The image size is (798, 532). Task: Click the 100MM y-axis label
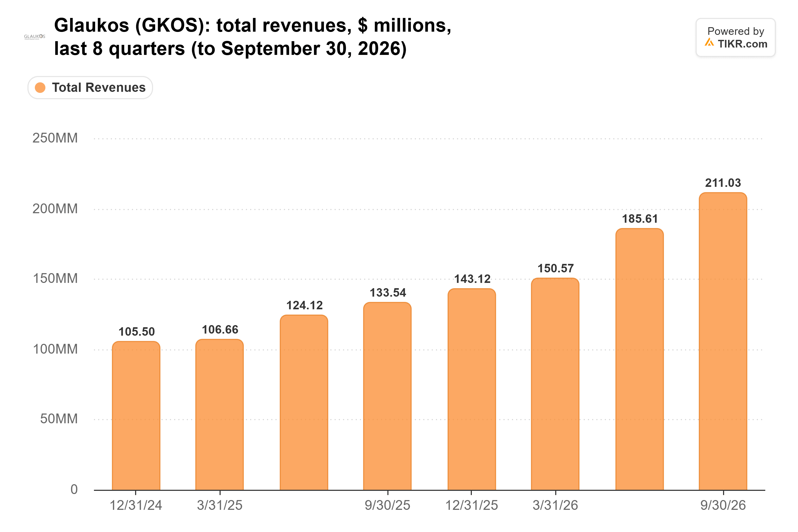(55, 349)
